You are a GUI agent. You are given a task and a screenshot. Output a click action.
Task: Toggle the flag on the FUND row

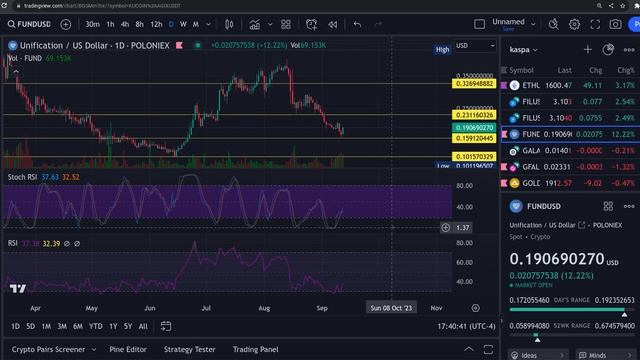[504, 134]
